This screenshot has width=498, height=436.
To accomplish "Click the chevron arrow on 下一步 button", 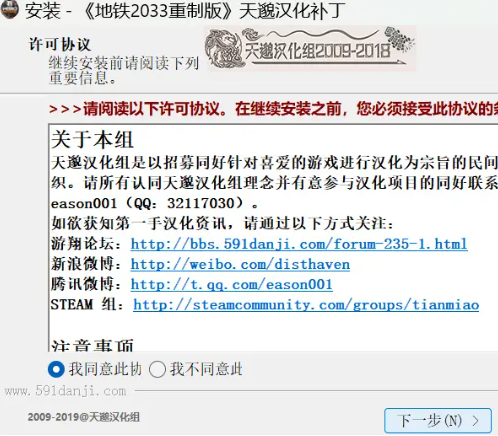I will tap(476, 421).
